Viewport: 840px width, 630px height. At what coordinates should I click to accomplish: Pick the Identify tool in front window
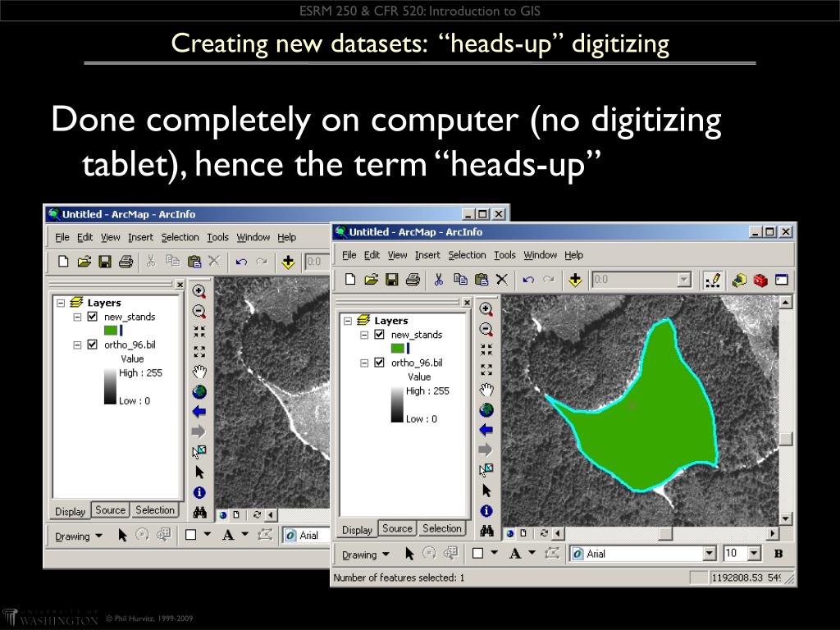coord(486,510)
